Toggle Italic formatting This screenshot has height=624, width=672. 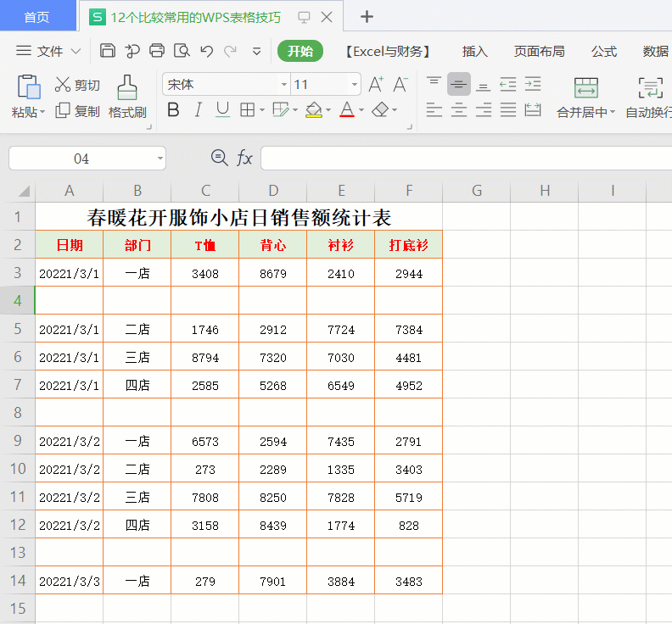[198, 110]
